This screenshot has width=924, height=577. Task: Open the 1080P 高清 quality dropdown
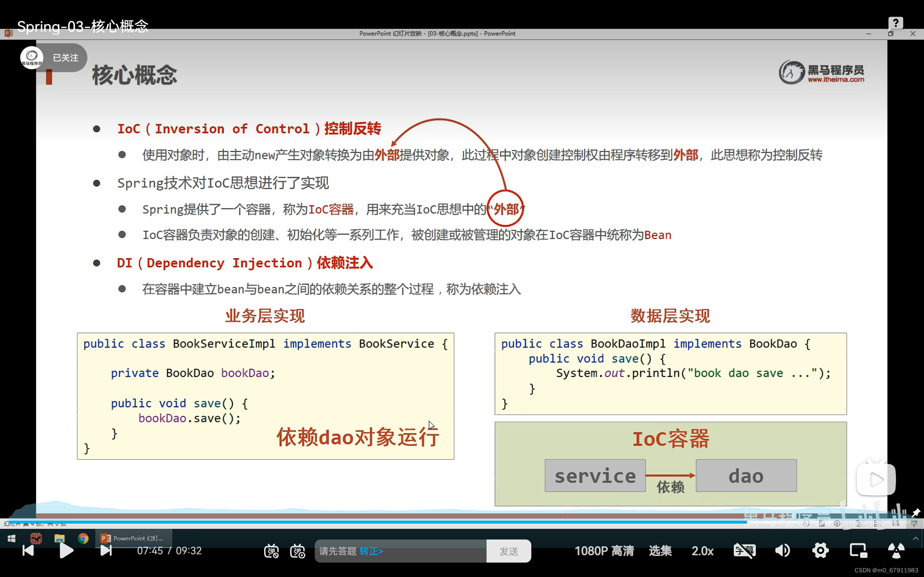605,551
